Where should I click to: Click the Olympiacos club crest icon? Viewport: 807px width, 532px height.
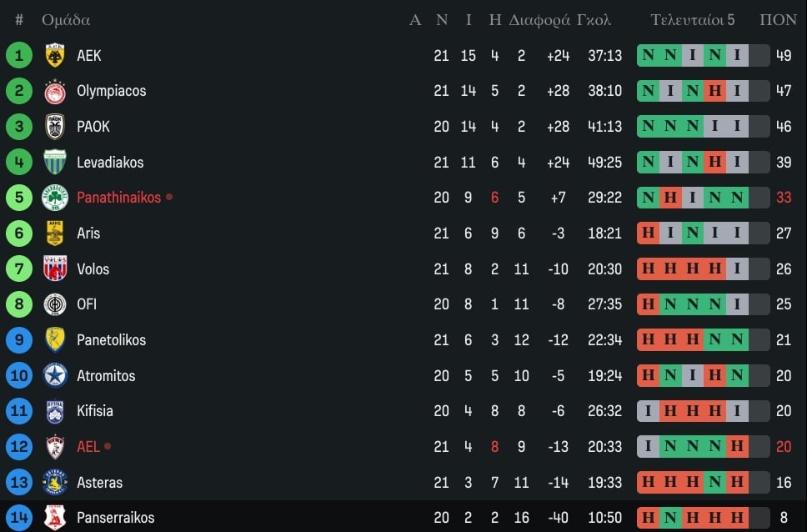(x=55, y=91)
